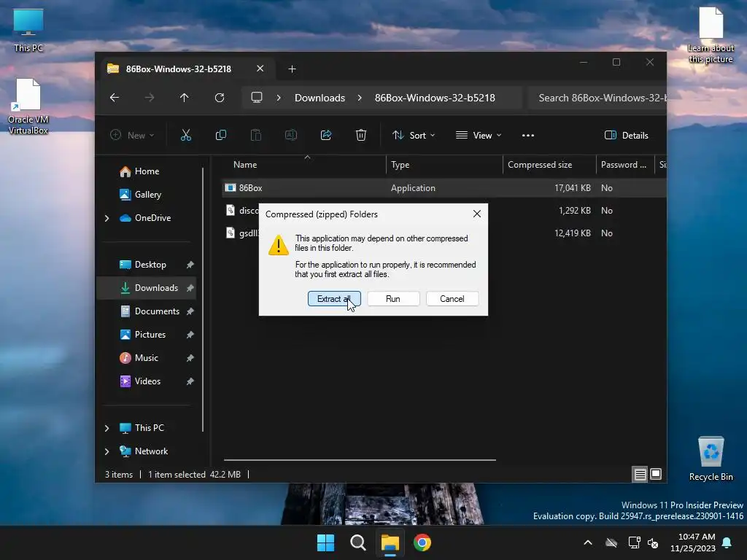Viewport: 747px width, 560px height.
Task: Open the View dropdown menu
Action: (x=479, y=135)
